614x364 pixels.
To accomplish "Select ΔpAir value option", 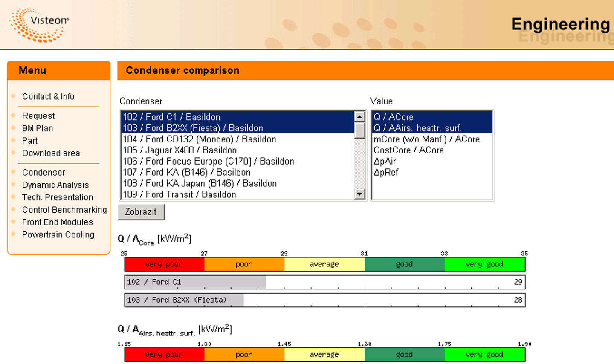I will tap(432, 161).
